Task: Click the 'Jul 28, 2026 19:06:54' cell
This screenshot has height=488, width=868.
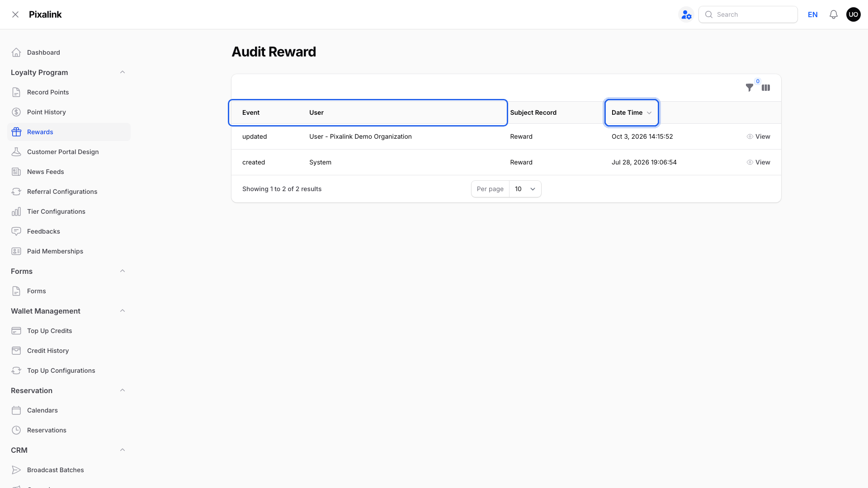Action: coord(644,162)
